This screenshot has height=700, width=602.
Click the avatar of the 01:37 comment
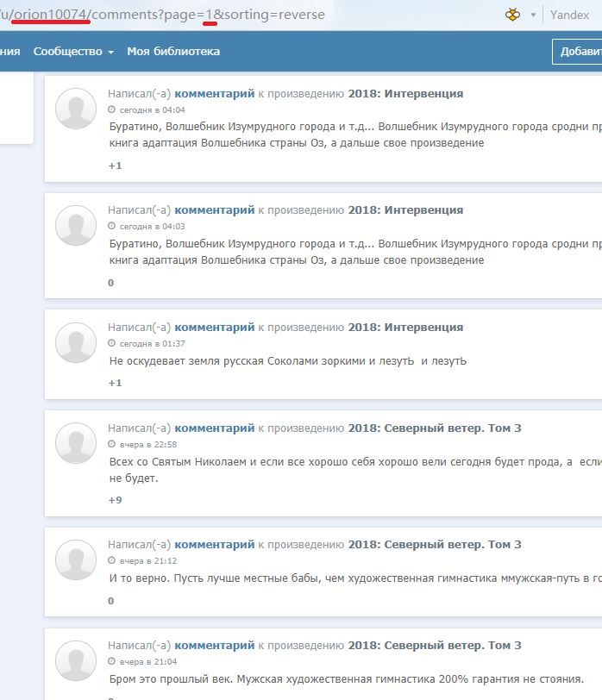76,343
